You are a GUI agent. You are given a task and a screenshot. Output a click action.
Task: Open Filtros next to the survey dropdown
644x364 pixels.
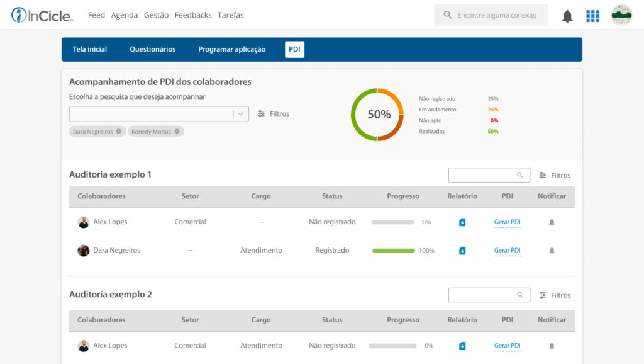274,113
